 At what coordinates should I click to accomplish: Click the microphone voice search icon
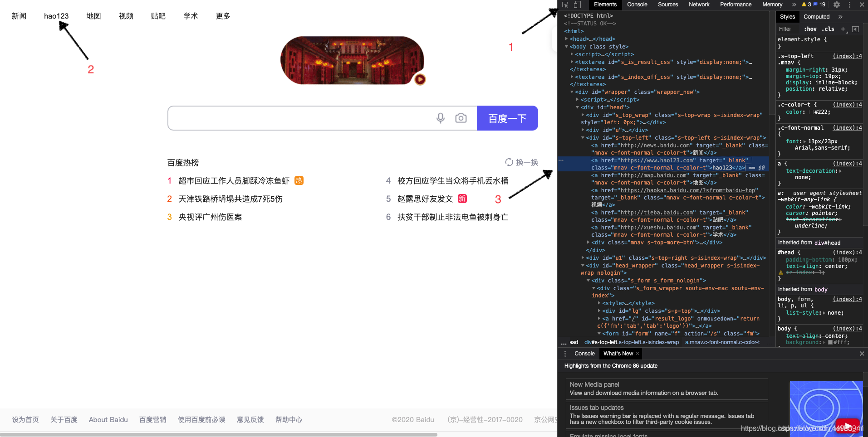pyautogui.click(x=440, y=118)
